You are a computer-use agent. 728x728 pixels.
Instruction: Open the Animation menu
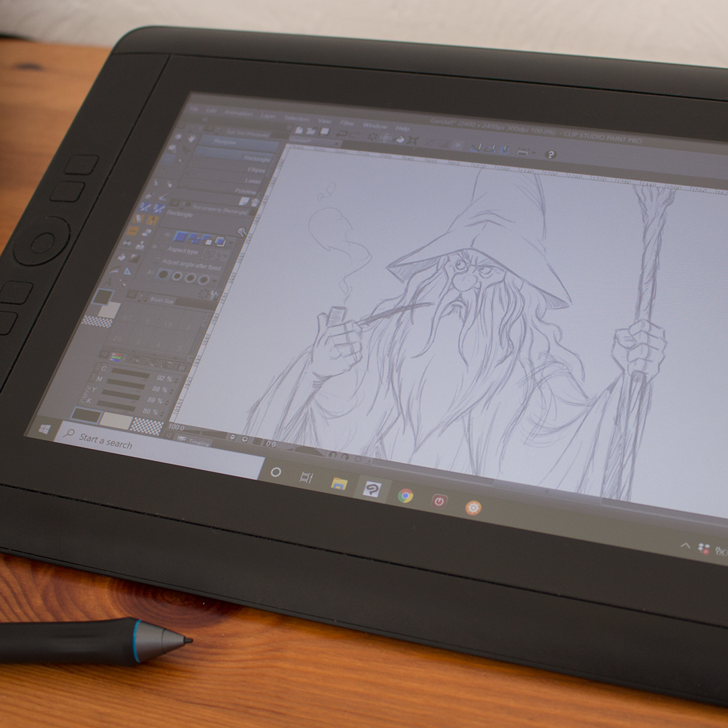[239, 113]
